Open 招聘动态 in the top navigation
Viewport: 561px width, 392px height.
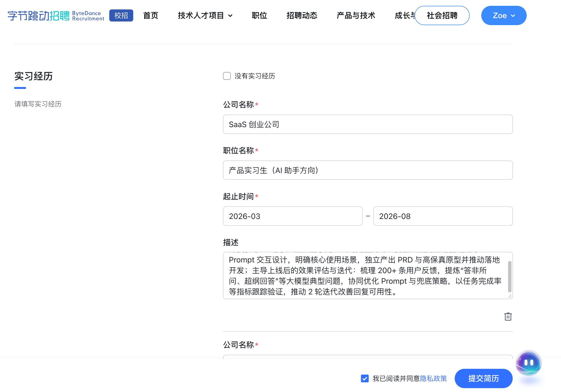click(302, 16)
